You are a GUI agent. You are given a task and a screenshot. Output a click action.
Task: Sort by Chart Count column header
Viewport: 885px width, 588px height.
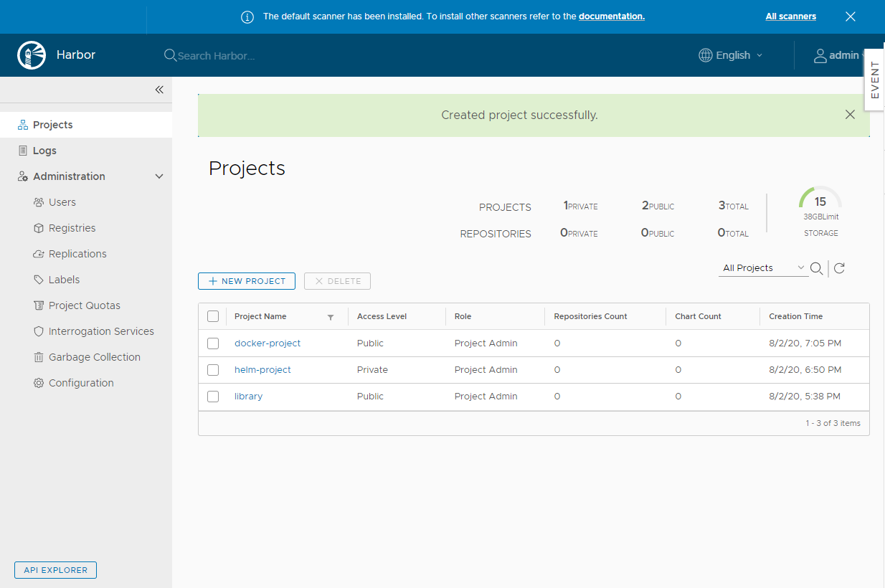[x=698, y=316]
